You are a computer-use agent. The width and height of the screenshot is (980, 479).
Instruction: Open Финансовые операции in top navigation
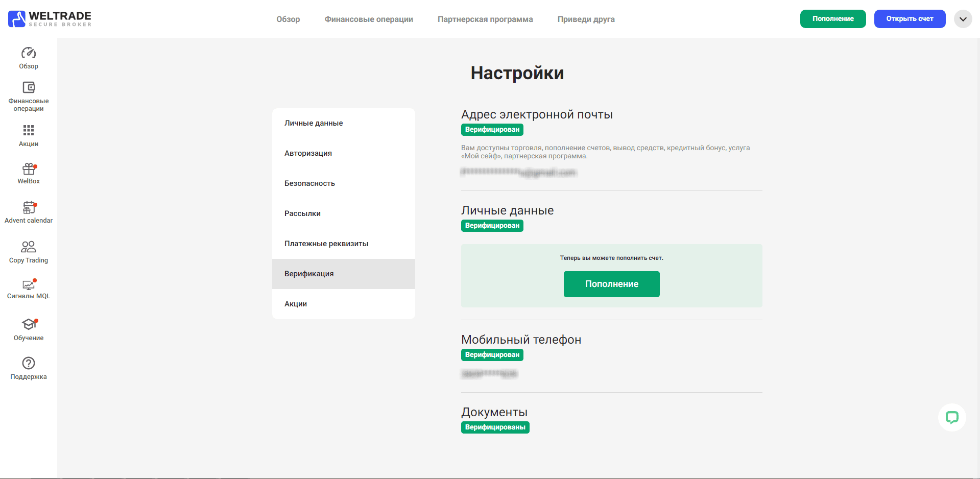pyautogui.click(x=369, y=19)
